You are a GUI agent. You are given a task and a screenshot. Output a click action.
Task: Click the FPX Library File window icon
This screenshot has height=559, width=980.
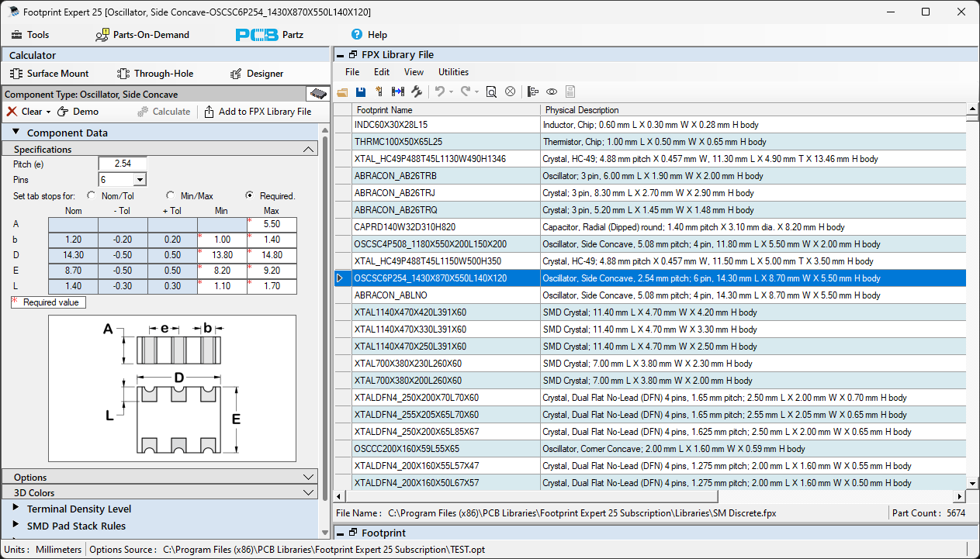click(x=353, y=55)
